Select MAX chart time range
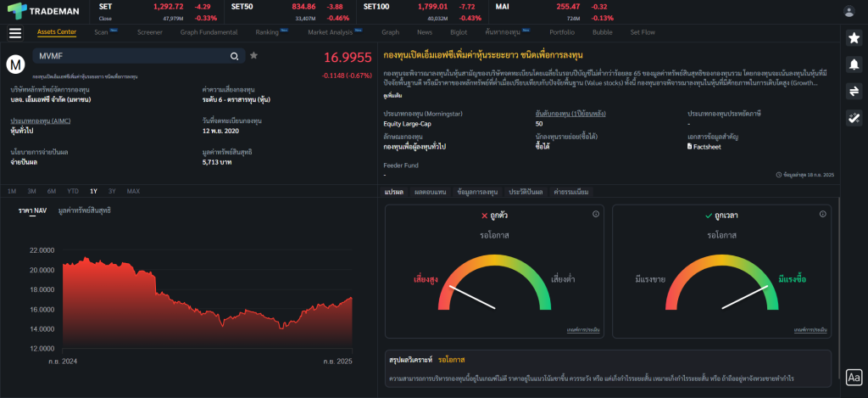Viewport: 868px width, 398px height. pos(133,191)
